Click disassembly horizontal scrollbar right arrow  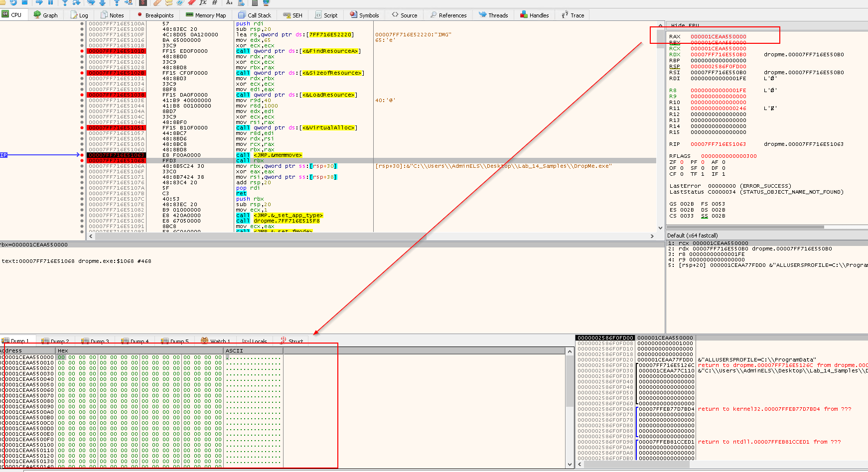pos(652,236)
